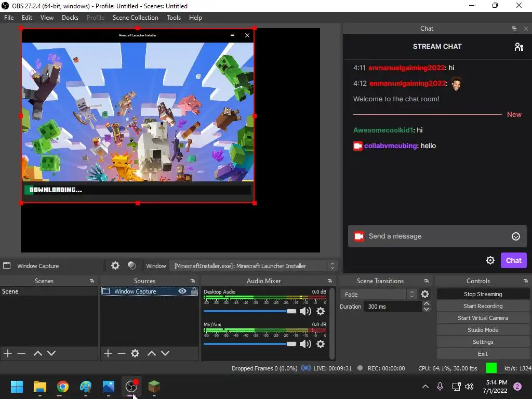
Task: Click Start Recording button
Action: coord(483,306)
